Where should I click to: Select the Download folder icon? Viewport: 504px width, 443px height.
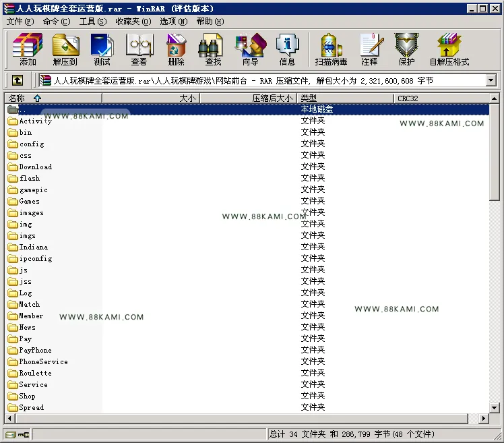(13, 167)
